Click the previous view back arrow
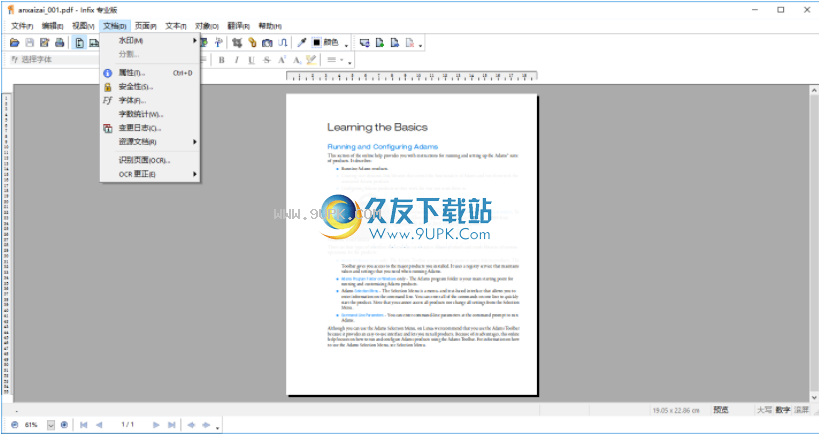 191,425
